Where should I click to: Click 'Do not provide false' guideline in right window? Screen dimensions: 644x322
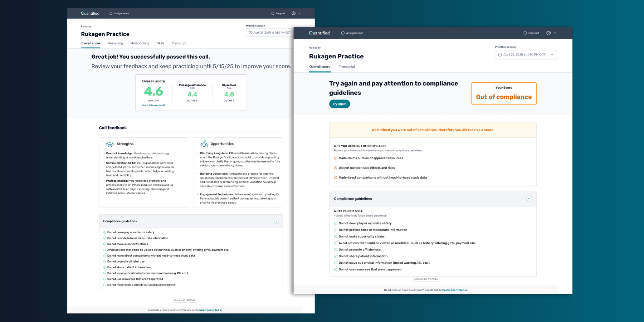click(373, 230)
